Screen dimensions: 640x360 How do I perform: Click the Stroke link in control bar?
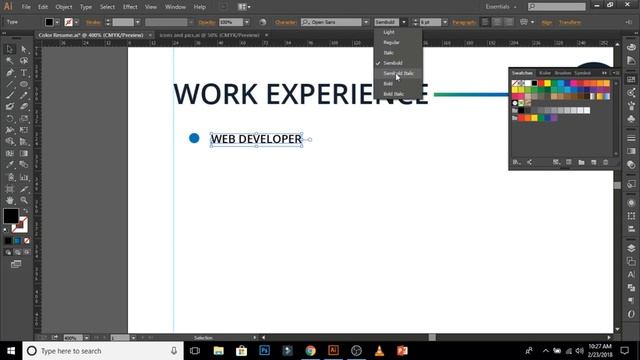click(93, 22)
